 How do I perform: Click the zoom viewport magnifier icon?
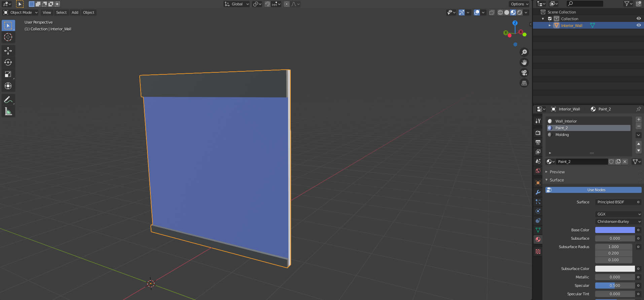(x=524, y=52)
